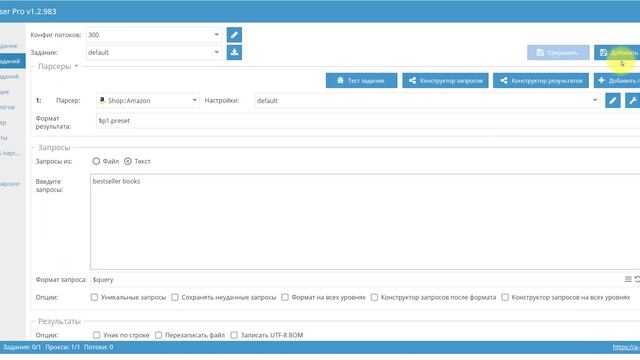Toggle Формат на всех уровнях checkbox
The width and height of the screenshot is (640, 360).
[x=285, y=297]
